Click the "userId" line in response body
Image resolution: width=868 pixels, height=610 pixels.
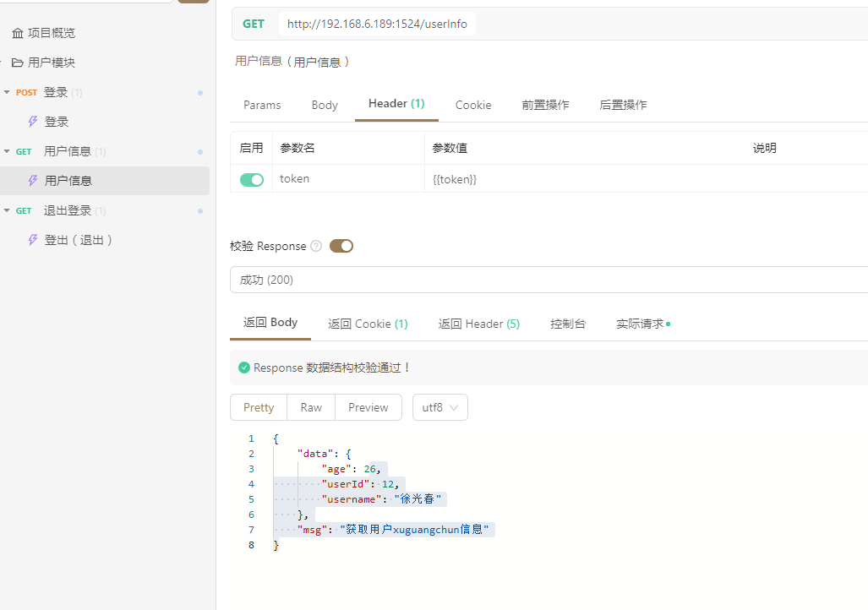360,484
